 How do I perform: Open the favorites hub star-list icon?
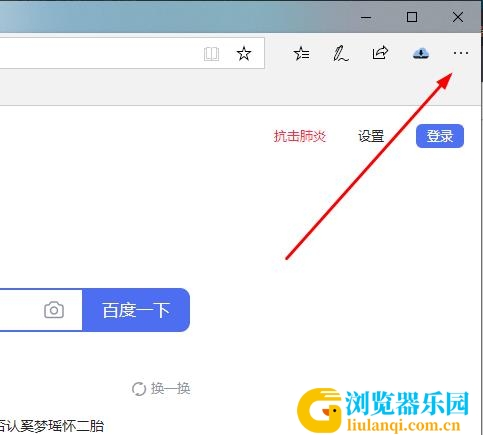[301, 53]
